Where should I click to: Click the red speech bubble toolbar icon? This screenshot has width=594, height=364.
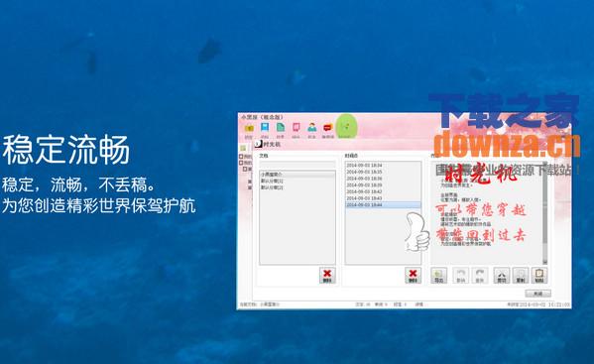327,128
